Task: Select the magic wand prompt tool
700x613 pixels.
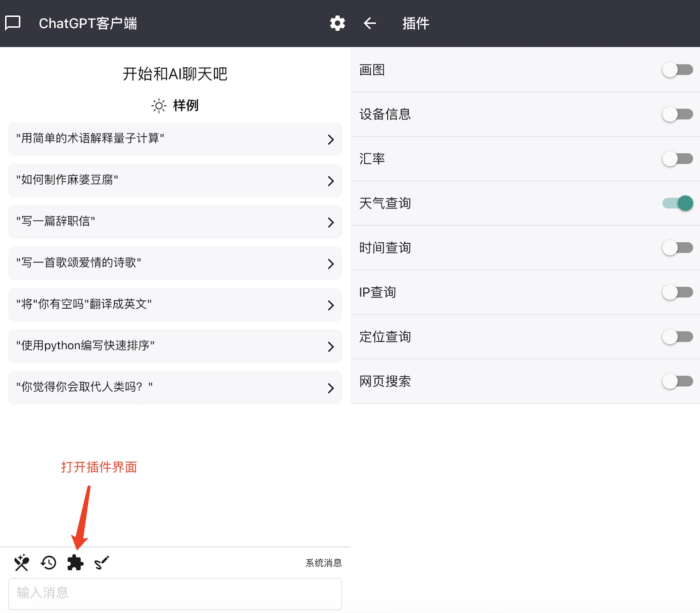Action: [x=21, y=562]
